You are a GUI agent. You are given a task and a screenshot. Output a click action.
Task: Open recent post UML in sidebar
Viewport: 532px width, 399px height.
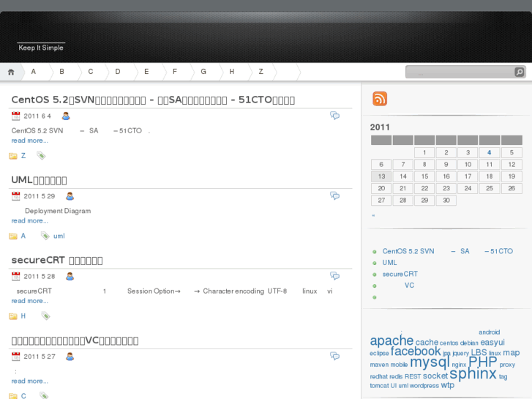pyautogui.click(x=389, y=263)
